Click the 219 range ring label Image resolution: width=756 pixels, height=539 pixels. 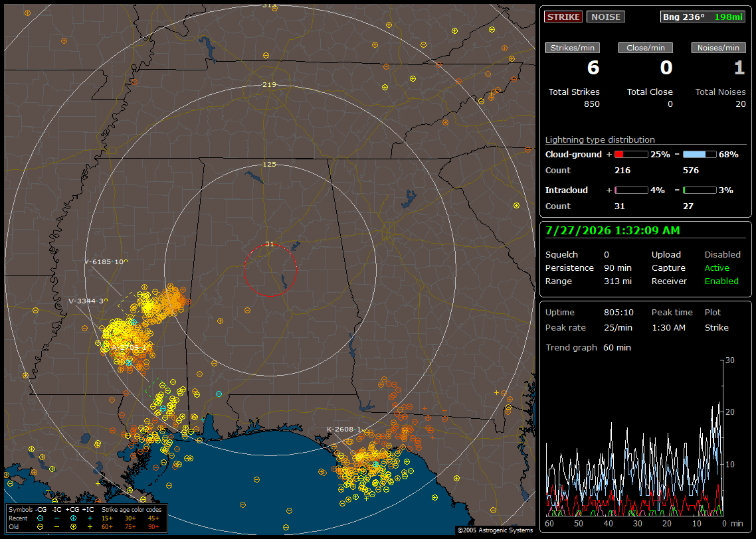[x=270, y=85]
